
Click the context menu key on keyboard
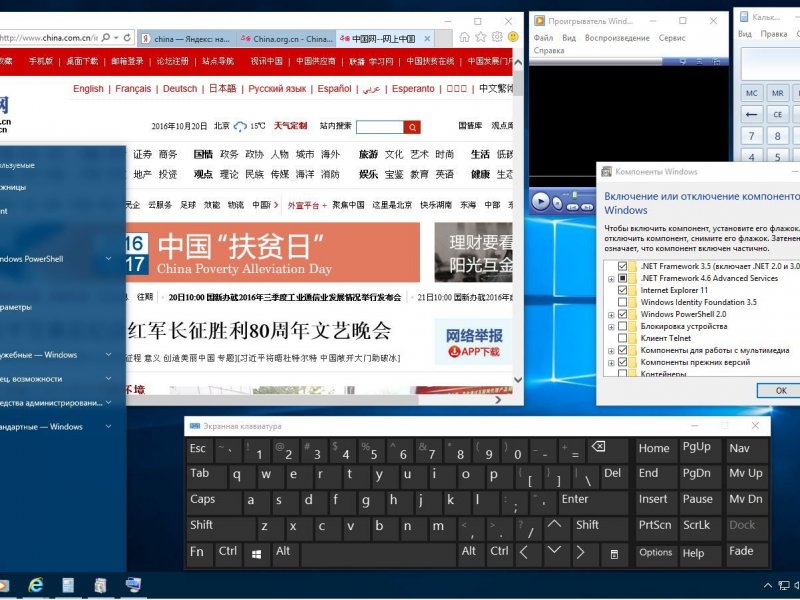(x=614, y=554)
